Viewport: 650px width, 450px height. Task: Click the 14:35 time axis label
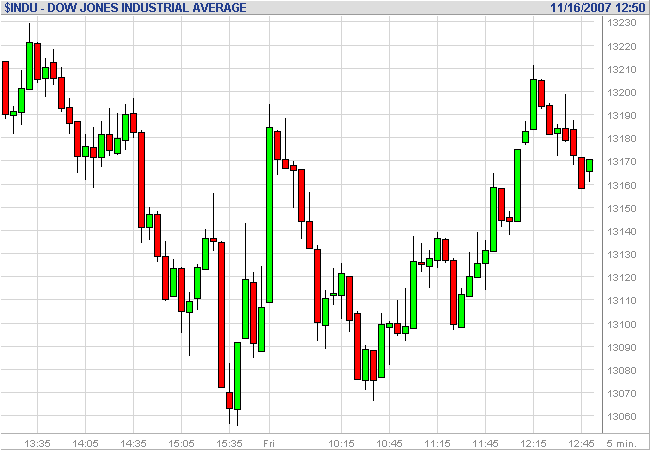tap(133, 443)
